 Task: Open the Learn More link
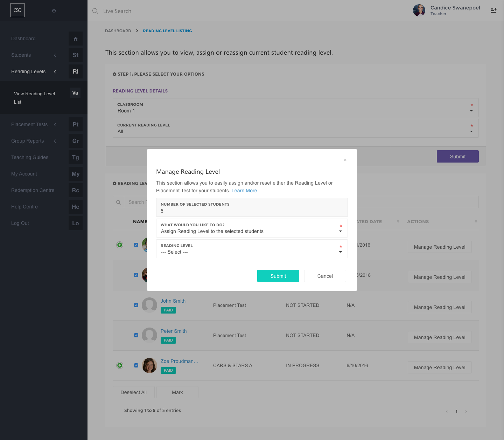click(x=244, y=191)
